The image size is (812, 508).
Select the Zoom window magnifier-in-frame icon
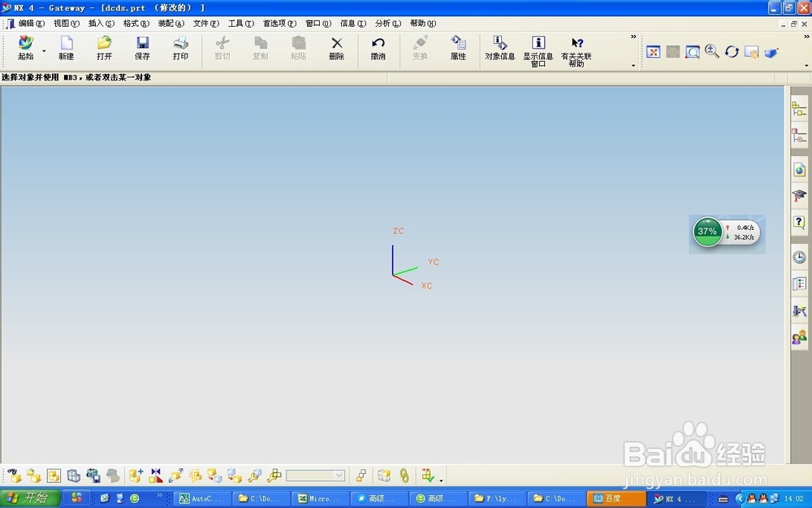pos(693,52)
